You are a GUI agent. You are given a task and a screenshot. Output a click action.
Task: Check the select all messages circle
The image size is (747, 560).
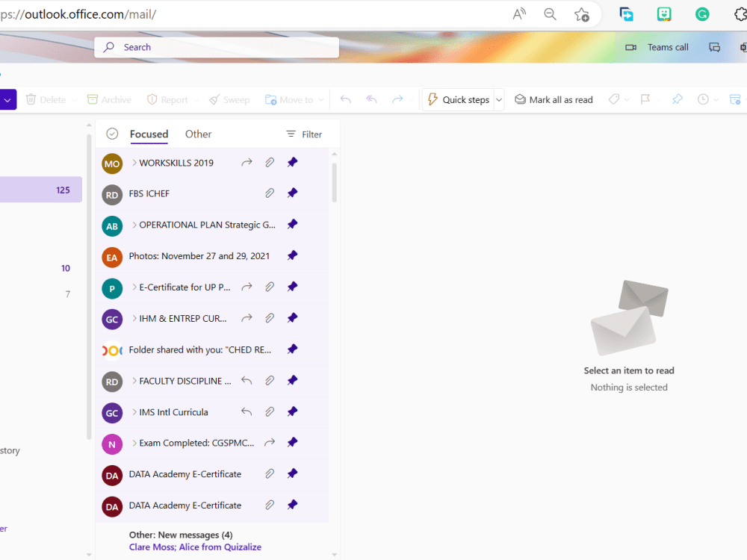[112, 134]
